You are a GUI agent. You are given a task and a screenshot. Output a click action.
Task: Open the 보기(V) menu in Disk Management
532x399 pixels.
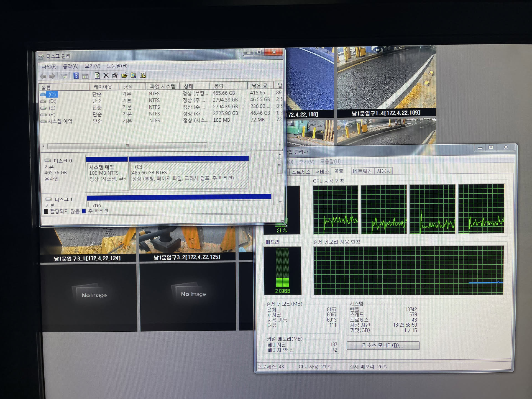point(92,66)
